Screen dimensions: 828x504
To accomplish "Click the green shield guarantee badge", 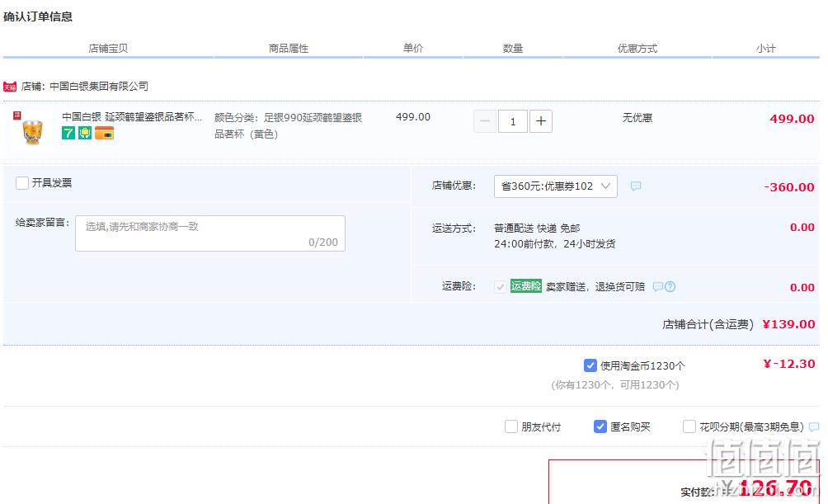I will point(85,133).
